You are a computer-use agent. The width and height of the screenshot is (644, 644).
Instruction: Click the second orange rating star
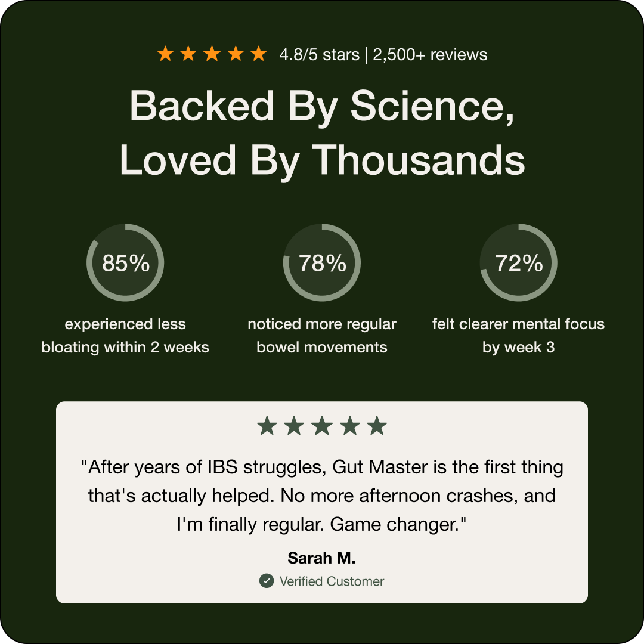click(x=188, y=55)
